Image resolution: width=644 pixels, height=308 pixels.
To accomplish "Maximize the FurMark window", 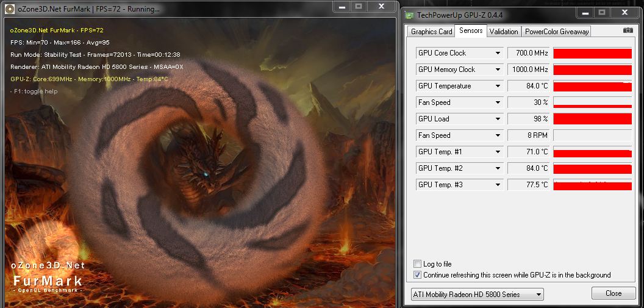I will 359,6.
